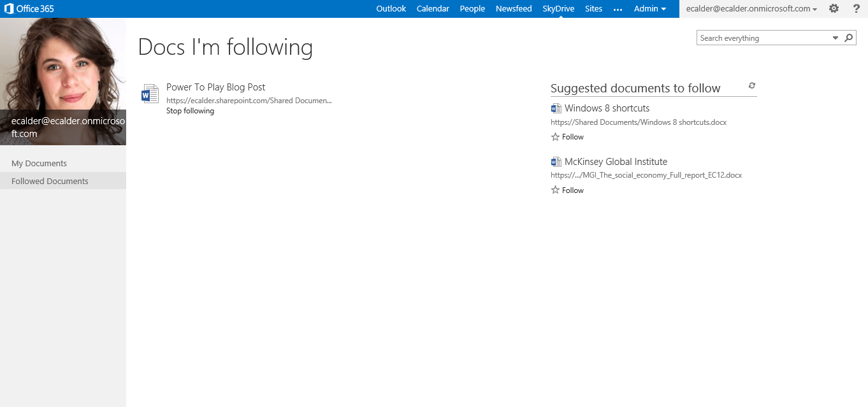Open the Calendar link
This screenshot has height=407, width=868.
pos(433,9)
